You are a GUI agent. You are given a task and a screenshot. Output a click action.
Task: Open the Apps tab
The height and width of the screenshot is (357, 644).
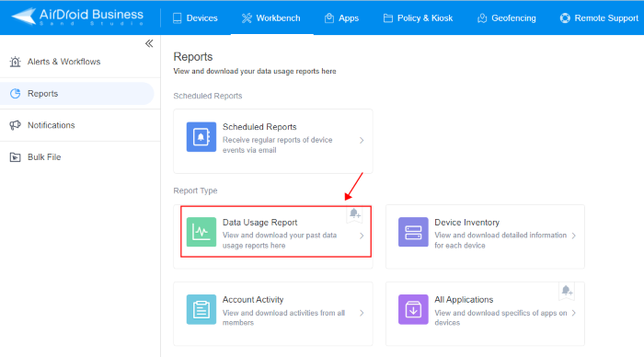pos(341,18)
